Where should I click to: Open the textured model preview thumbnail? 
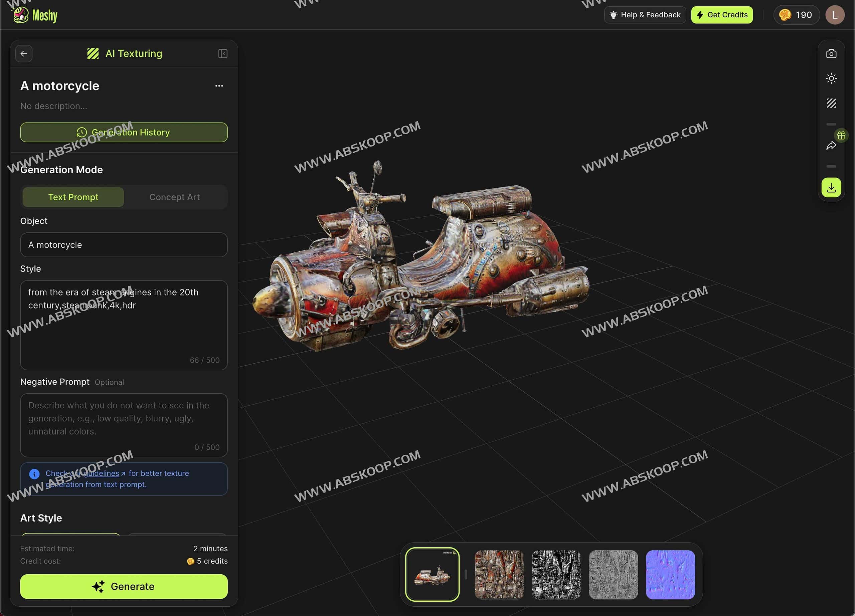432,574
